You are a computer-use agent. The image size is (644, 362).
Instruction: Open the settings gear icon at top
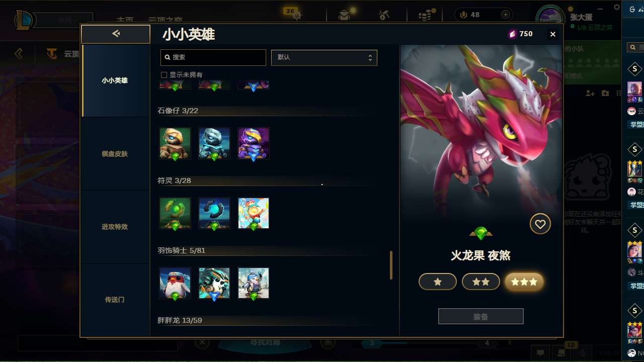tap(617, 7)
